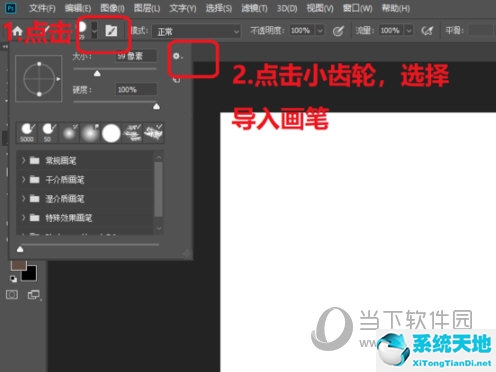The image size is (496, 372).
Task: Open the 视图(V) menu
Action: coord(320,8)
